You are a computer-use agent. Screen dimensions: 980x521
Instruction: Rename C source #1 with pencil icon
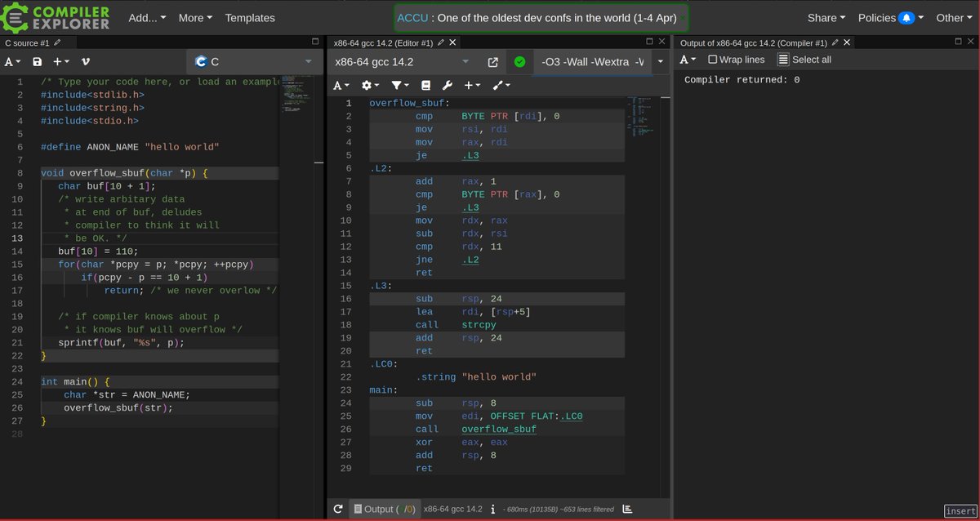click(58, 42)
